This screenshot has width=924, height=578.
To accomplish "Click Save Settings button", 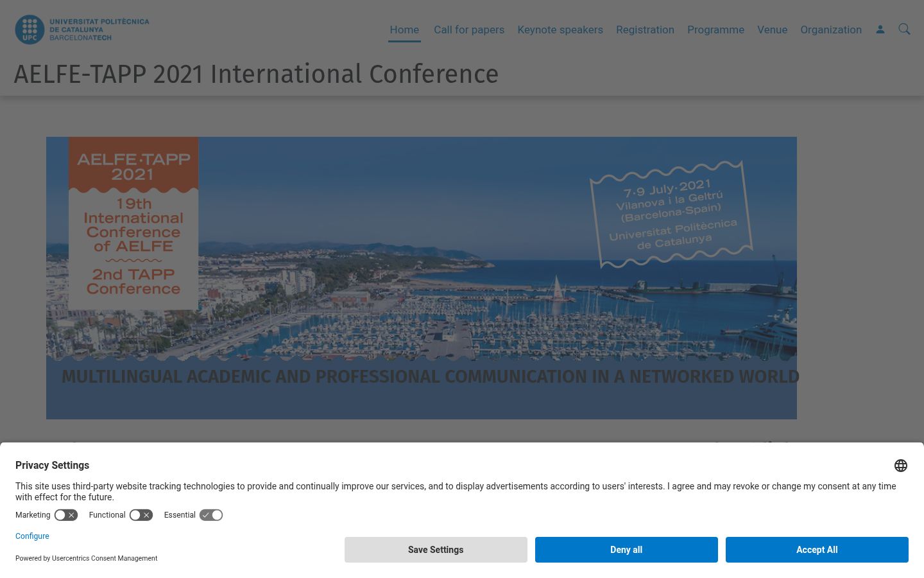I will 436,550.
